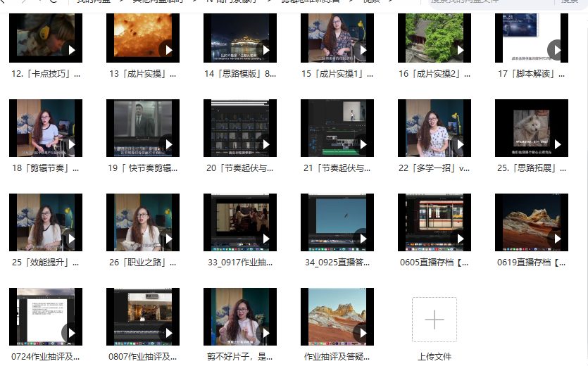Click the file name 剪不好片子，是...
The image size is (588, 366).
pos(240,357)
